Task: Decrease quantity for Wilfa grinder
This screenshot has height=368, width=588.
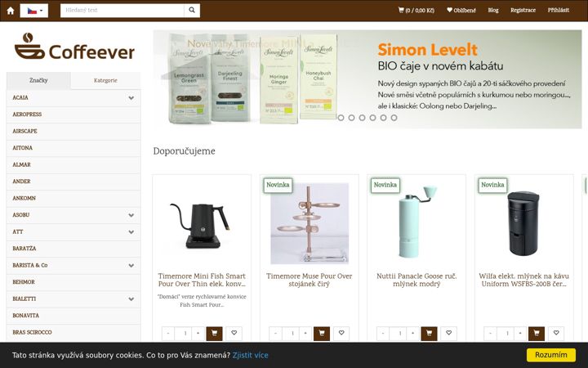Action: [x=490, y=334]
